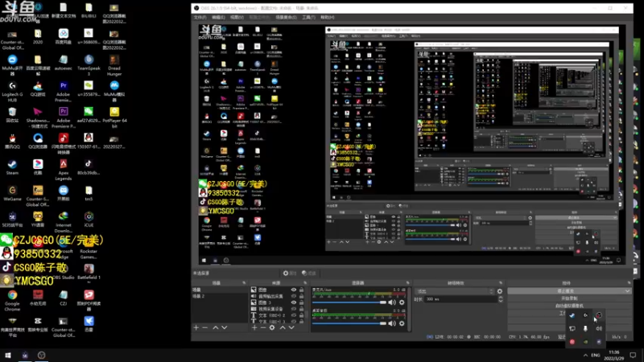
Task: Toggle the lock on the top source
Action: 302,290
